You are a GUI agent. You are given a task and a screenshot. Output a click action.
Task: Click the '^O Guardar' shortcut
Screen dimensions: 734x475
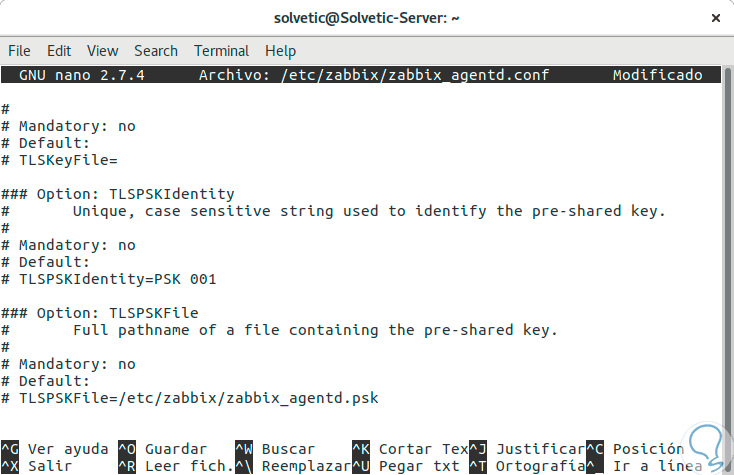pyautogui.click(x=162, y=449)
